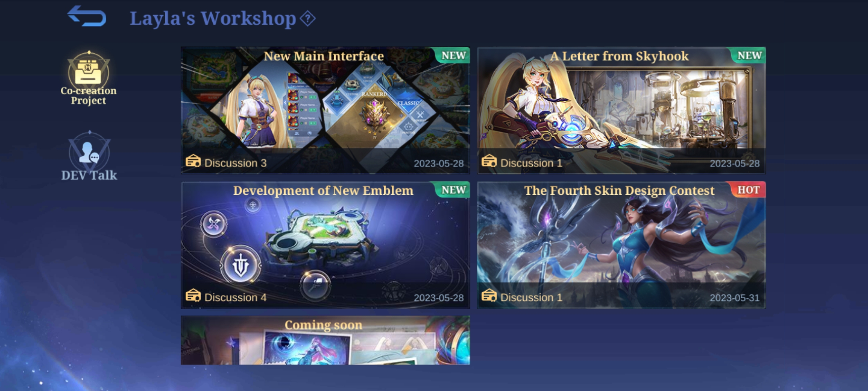Click discussion icon on Skin Design Contest
The image size is (868, 391).
coord(489,296)
